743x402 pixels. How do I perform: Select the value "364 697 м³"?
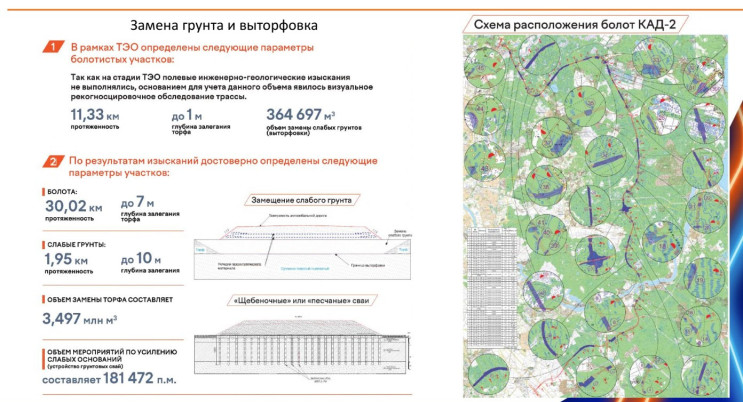(301, 115)
